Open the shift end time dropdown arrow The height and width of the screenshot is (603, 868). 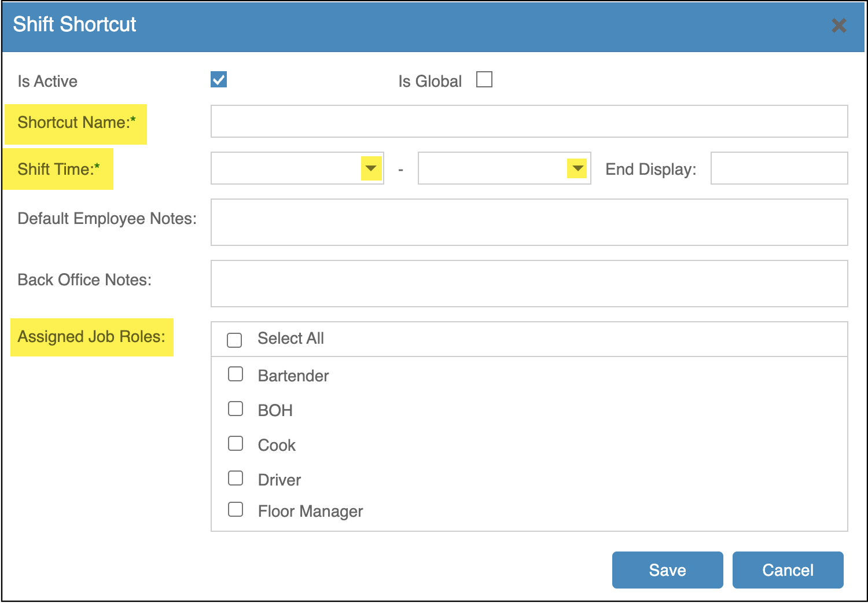pyautogui.click(x=577, y=168)
